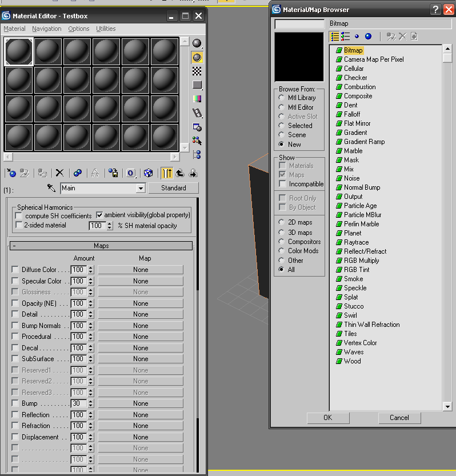Select Compositors radio button
456x476 pixels.
click(282, 242)
